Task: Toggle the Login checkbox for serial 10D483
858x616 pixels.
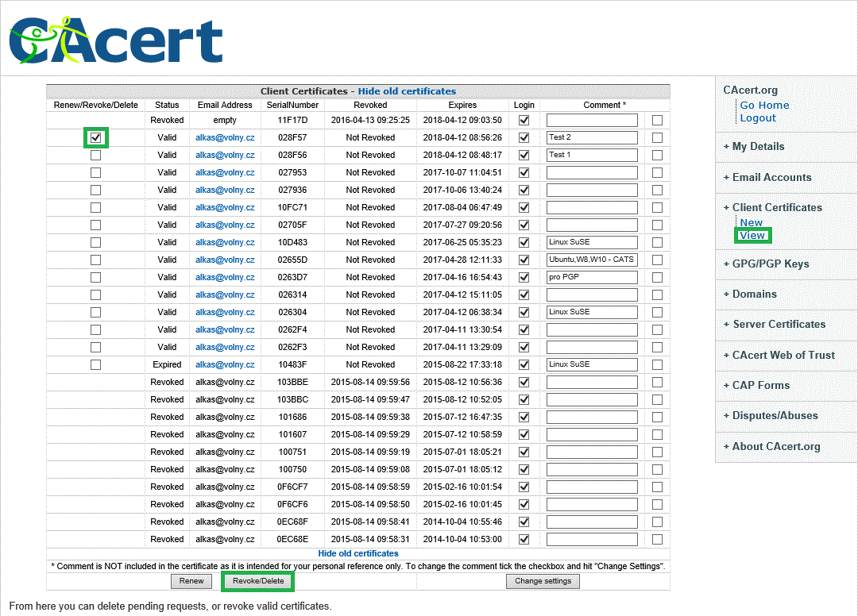Action: (x=524, y=242)
